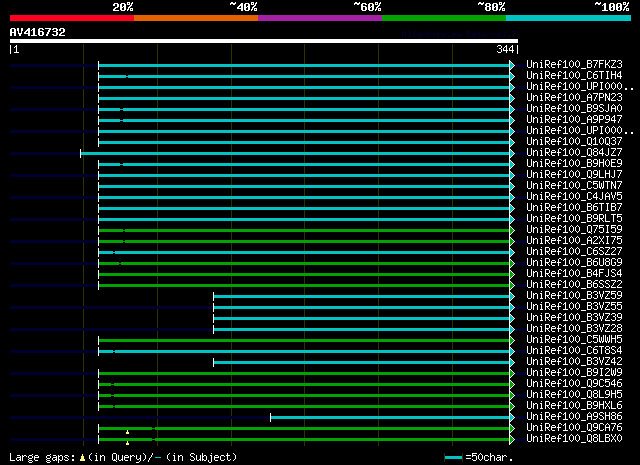Click the UniRef100_B3VZ55 label
The width and height of the screenshot is (640, 465).
point(574,307)
